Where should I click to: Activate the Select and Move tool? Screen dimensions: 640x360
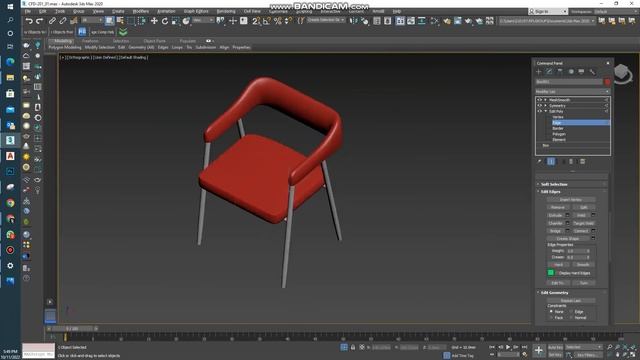[x=154, y=21]
